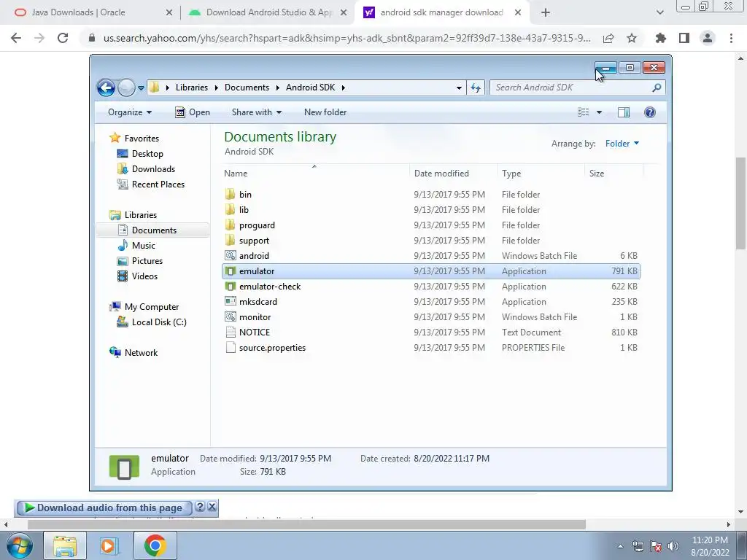Open Chrome three-dot menu
Viewport: 747px width, 560px height.
click(x=731, y=38)
